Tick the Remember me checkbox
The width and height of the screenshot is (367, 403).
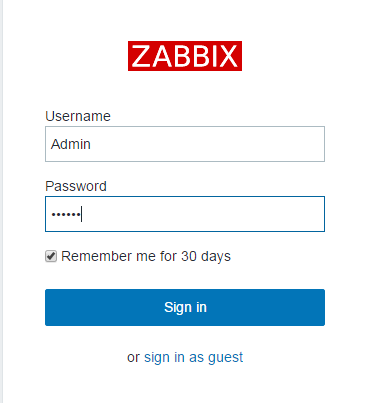point(51,256)
